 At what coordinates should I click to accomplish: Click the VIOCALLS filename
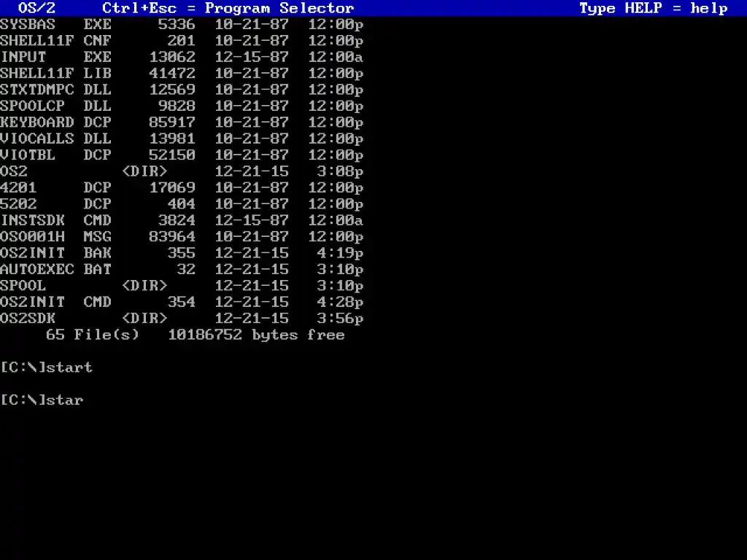point(37,139)
